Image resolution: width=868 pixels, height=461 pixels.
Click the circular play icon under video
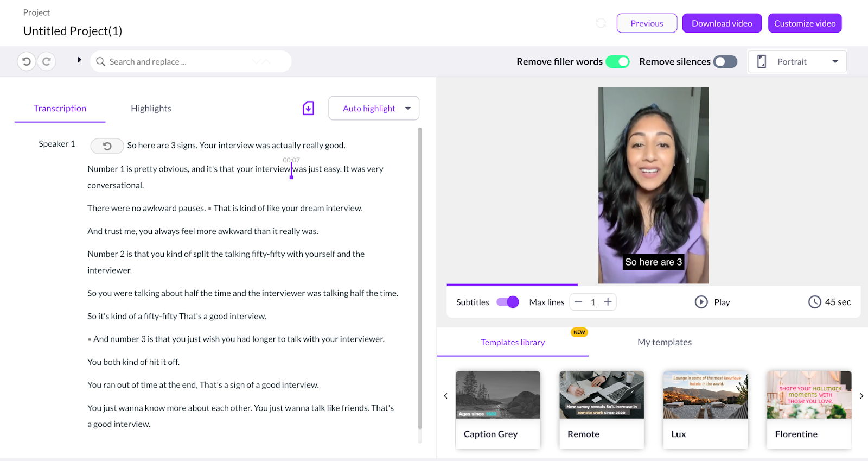(701, 302)
